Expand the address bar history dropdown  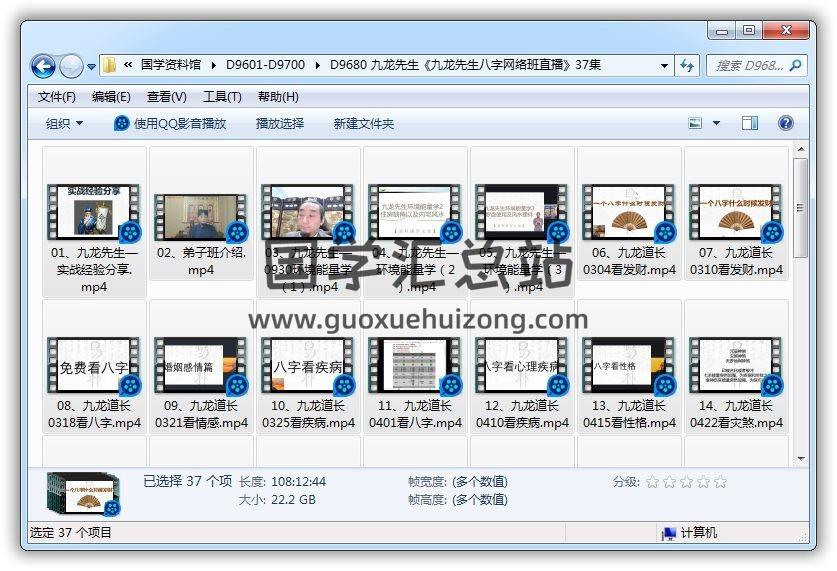tap(665, 66)
